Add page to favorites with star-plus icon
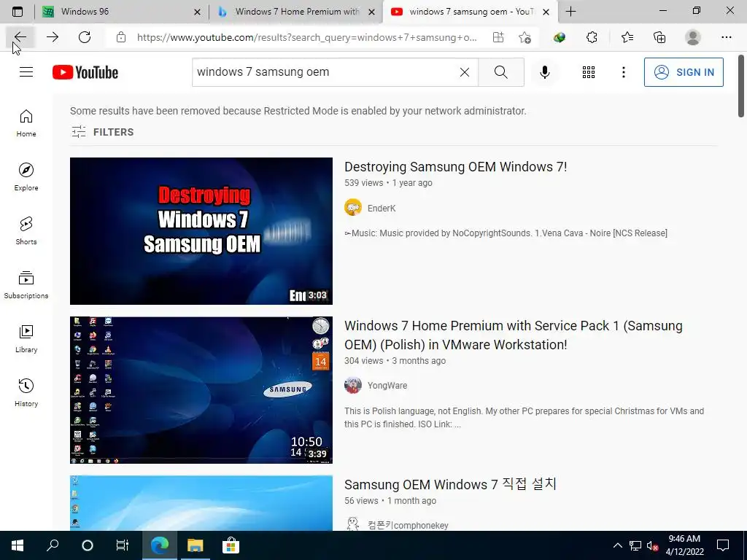The width and height of the screenshot is (747, 560). click(525, 37)
